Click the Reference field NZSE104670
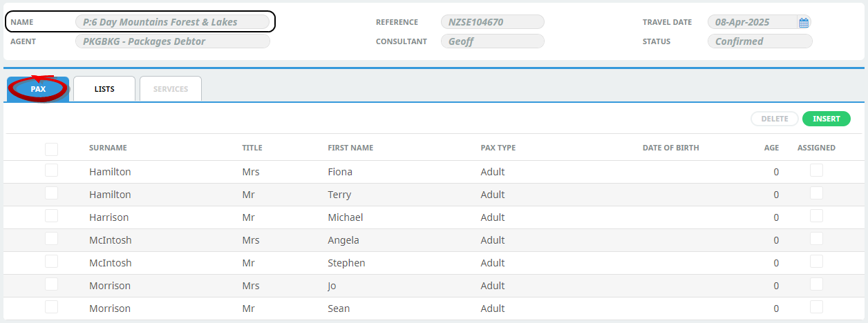The width and height of the screenshot is (868, 323). click(x=492, y=22)
